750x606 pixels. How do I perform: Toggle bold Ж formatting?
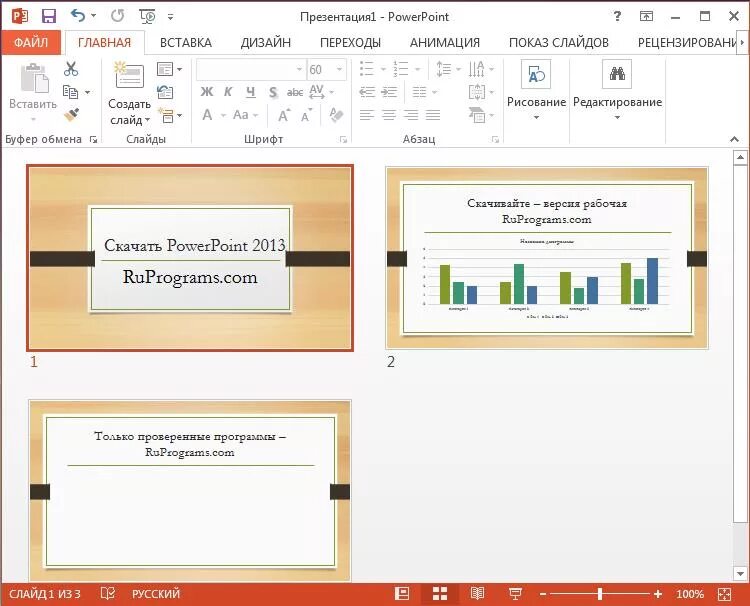pyautogui.click(x=207, y=92)
